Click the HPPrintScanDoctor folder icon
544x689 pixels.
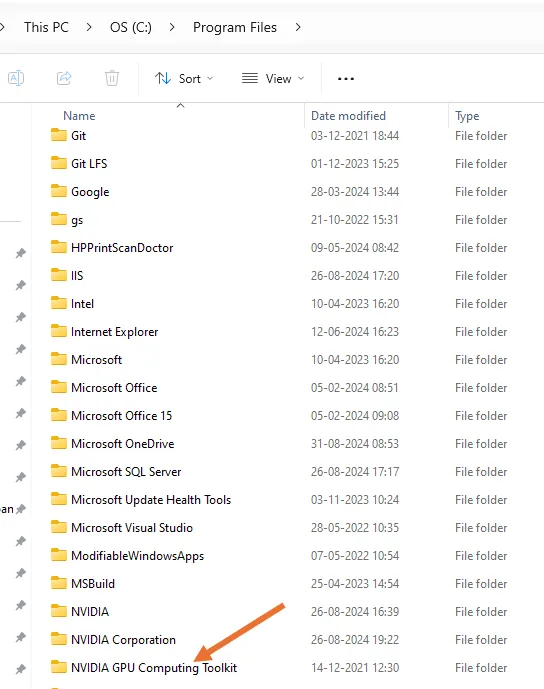click(58, 247)
